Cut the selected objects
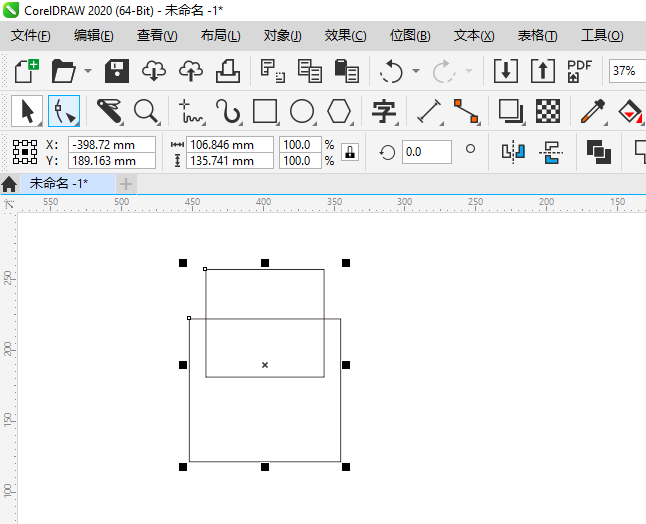Image resolution: width=646 pixels, height=524 pixels. point(273,71)
